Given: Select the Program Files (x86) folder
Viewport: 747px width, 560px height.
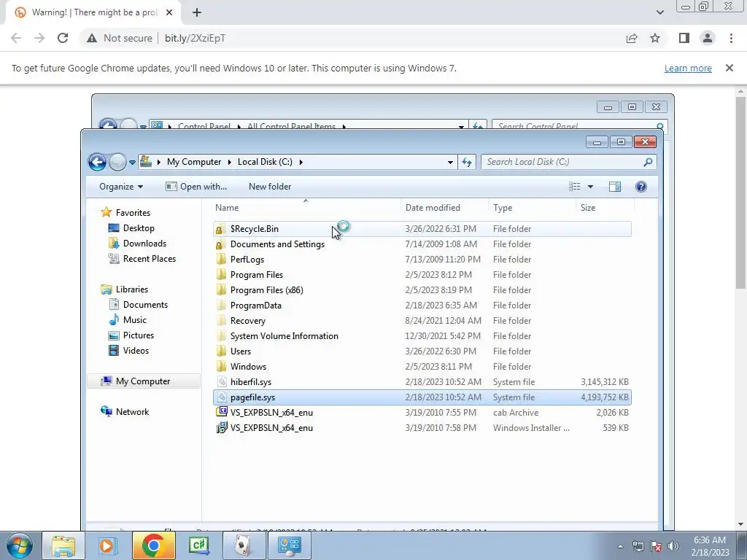Looking at the screenshot, I should pos(422,290).
